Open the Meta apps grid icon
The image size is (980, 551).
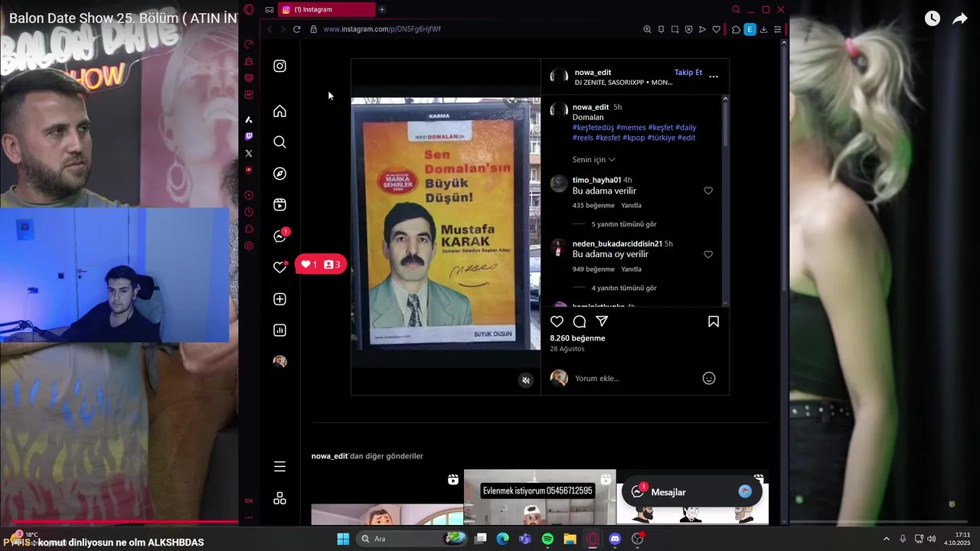279,498
